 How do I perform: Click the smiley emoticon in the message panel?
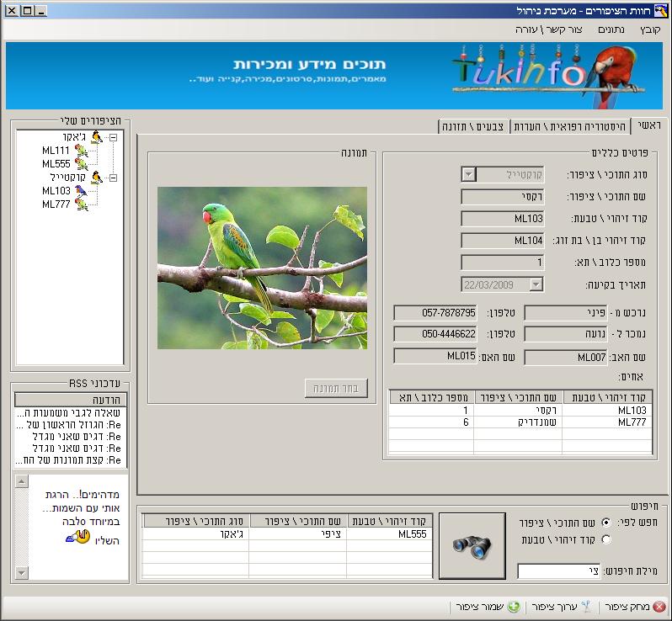tap(72, 539)
